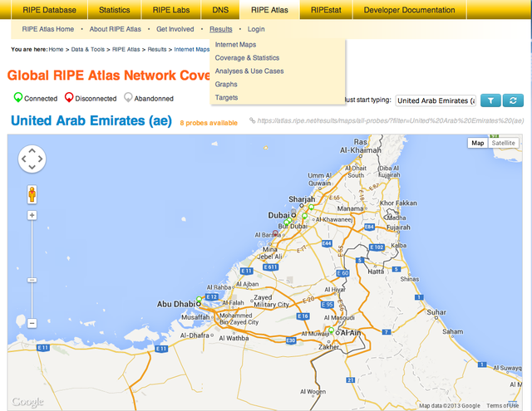Click the country filter input field
The image size is (532, 411).
(436, 100)
